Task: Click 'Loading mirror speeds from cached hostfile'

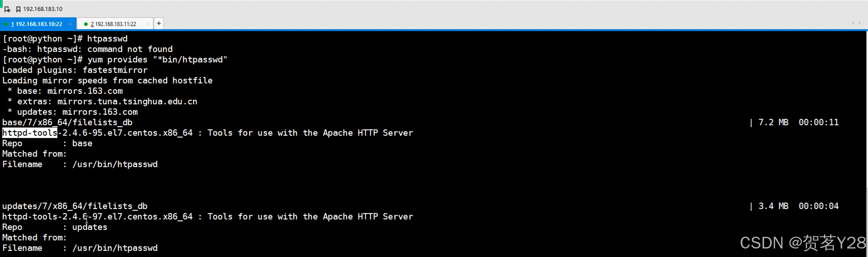Action: (x=107, y=81)
